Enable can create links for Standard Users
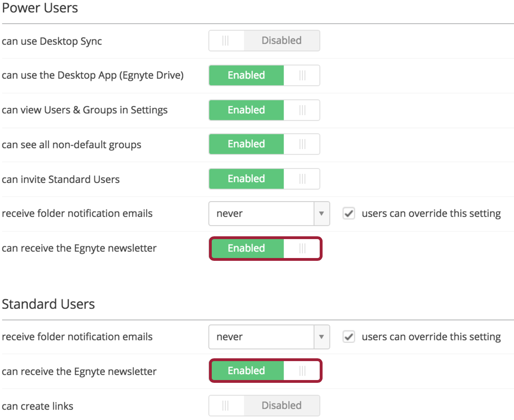514x420 pixels. (x=264, y=406)
